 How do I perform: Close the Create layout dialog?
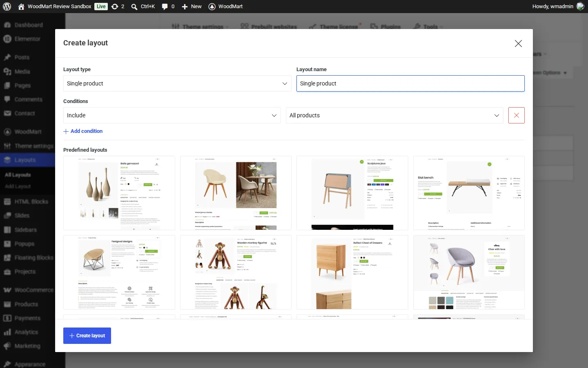pyautogui.click(x=518, y=43)
